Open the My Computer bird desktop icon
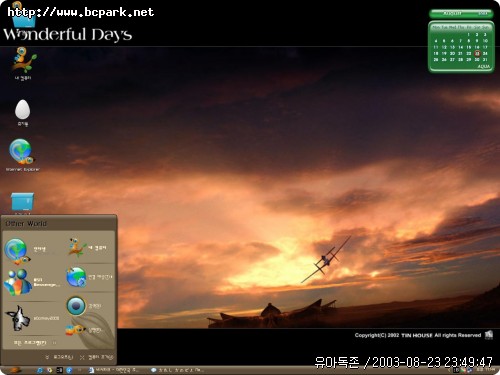500x375 pixels. click(x=23, y=63)
